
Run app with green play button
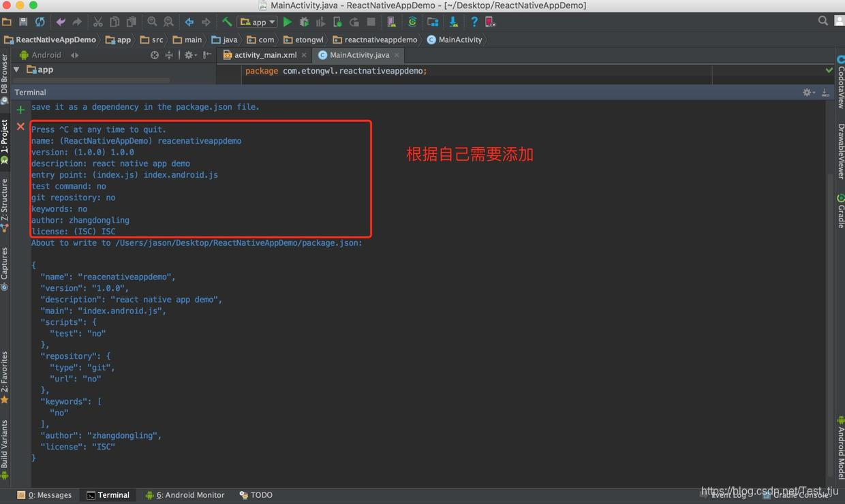point(288,22)
